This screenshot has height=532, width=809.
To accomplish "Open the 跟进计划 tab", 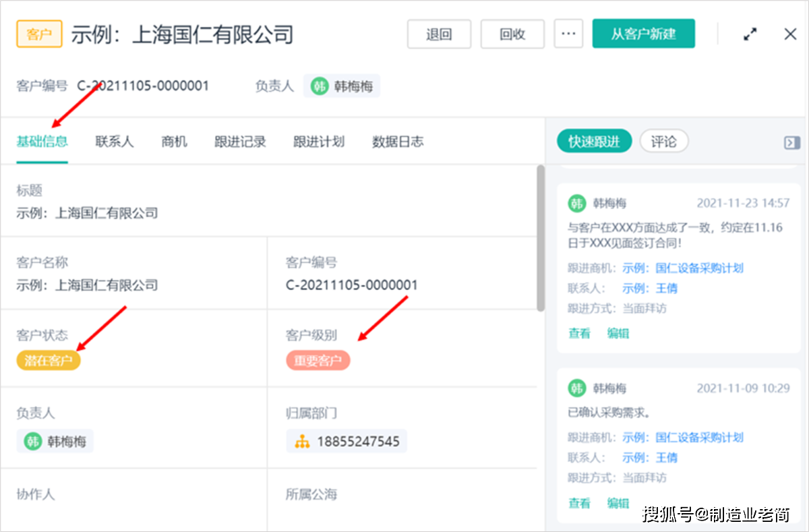I will (319, 142).
